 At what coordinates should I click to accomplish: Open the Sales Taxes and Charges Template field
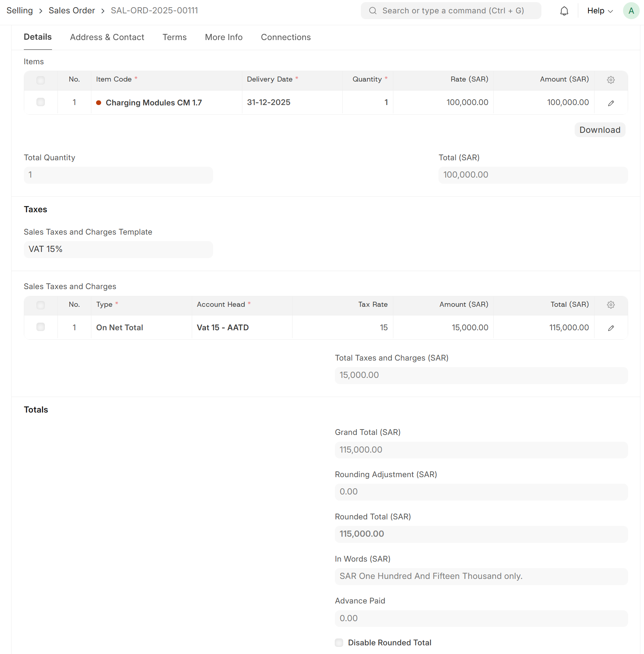tap(118, 249)
